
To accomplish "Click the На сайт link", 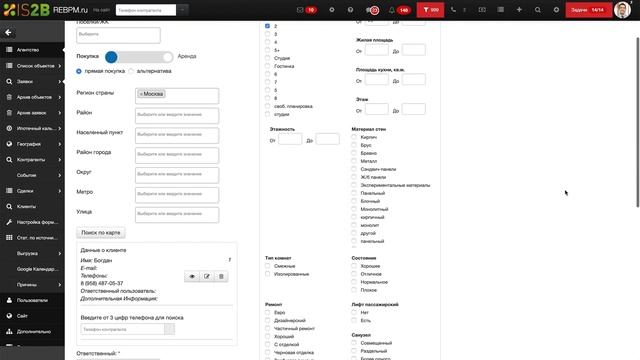I will (x=101, y=10).
